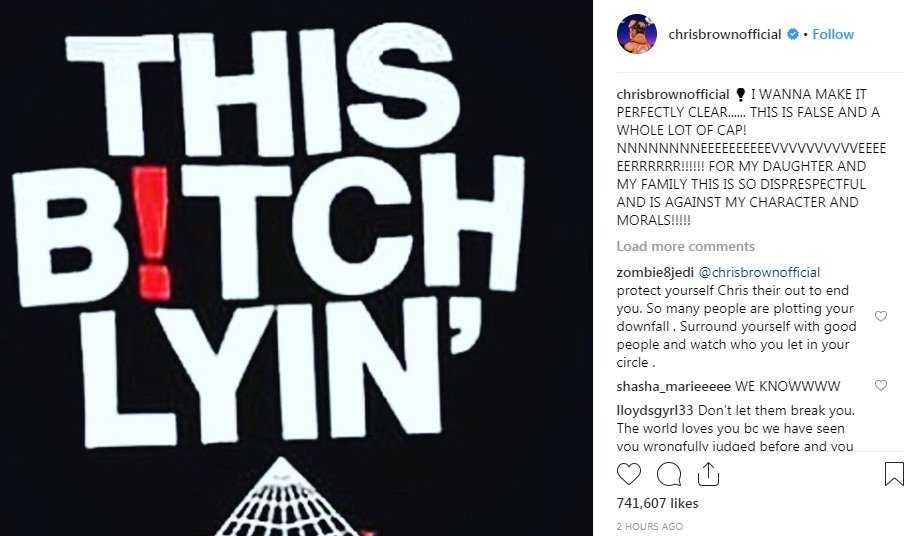Screen dimensions: 907x536
Task: Like the post with the heart icon
Action: click(x=629, y=474)
